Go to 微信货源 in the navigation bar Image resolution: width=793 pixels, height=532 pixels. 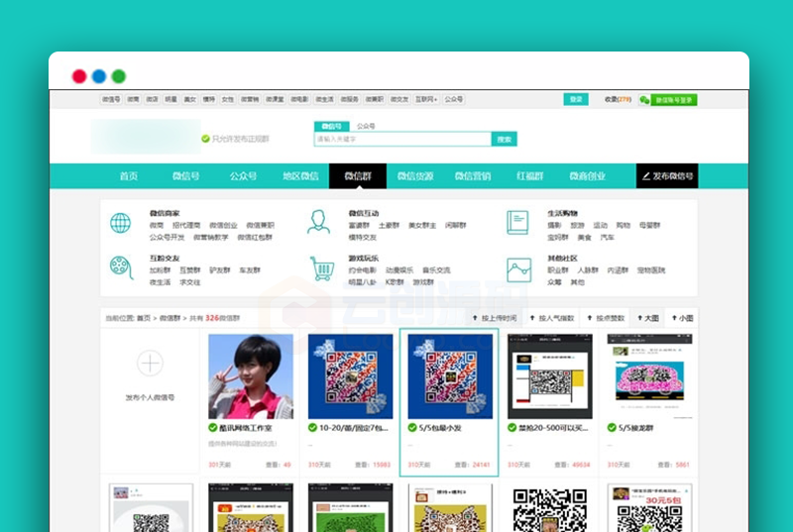(415, 175)
